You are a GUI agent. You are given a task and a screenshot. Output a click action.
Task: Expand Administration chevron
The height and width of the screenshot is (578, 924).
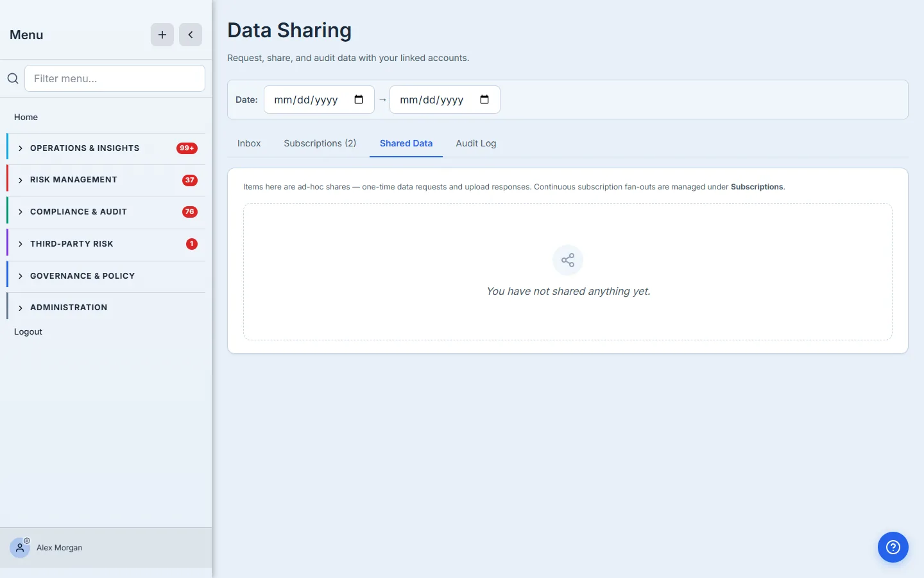pos(21,308)
